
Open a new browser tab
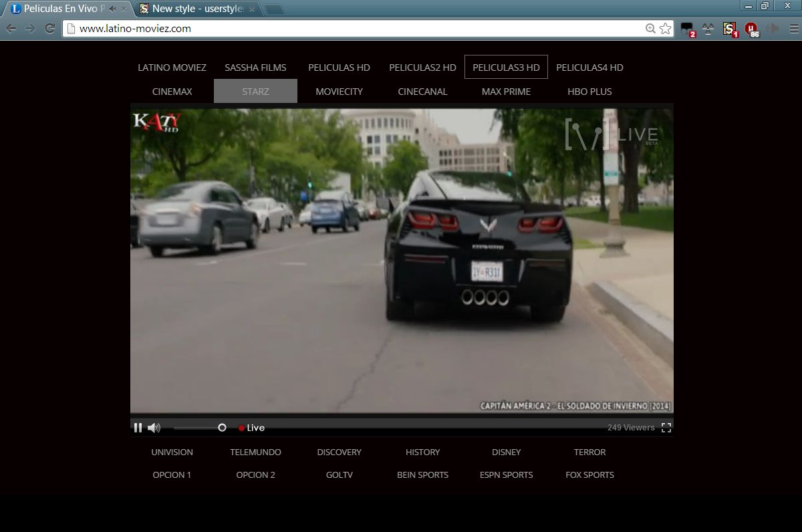click(273, 9)
